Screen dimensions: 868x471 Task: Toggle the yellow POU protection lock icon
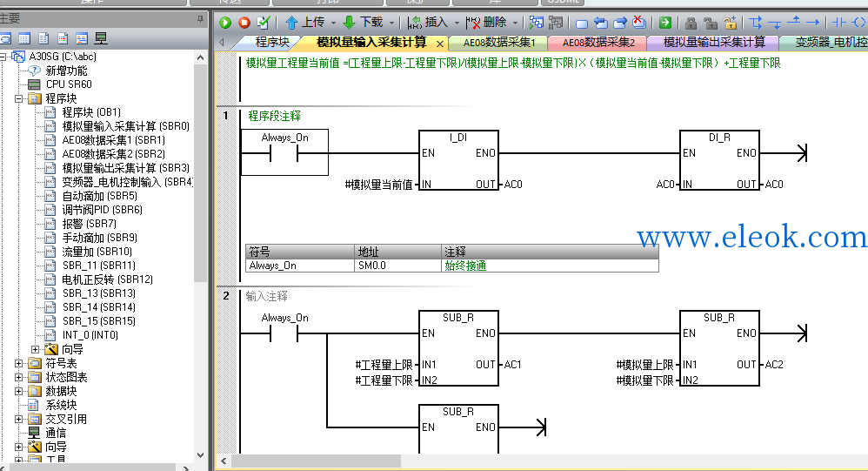tap(731, 23)
